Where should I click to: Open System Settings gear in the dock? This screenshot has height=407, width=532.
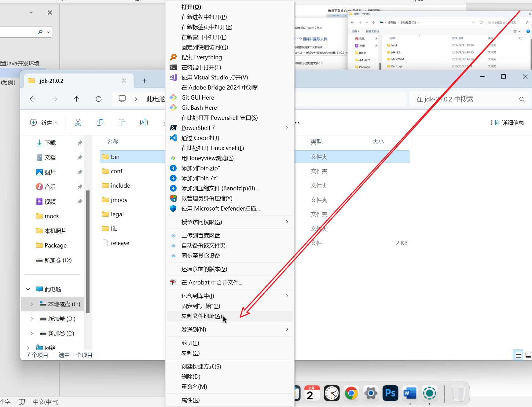point(371,393)
